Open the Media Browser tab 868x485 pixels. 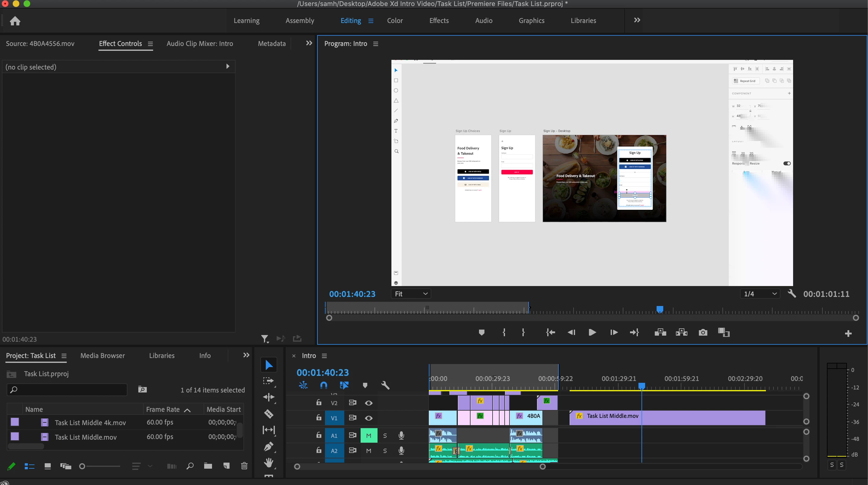[102, 356]
